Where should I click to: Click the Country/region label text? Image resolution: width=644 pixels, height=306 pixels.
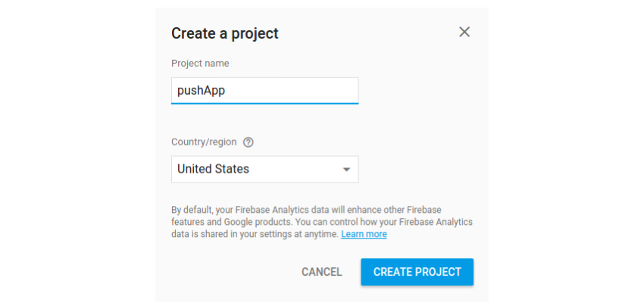point(204,142)
